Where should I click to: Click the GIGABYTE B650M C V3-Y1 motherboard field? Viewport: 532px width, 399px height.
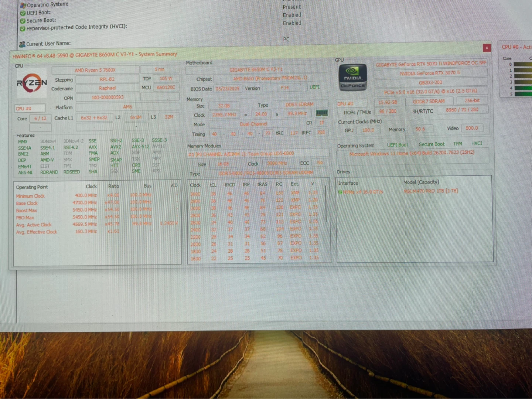(256, 69)
